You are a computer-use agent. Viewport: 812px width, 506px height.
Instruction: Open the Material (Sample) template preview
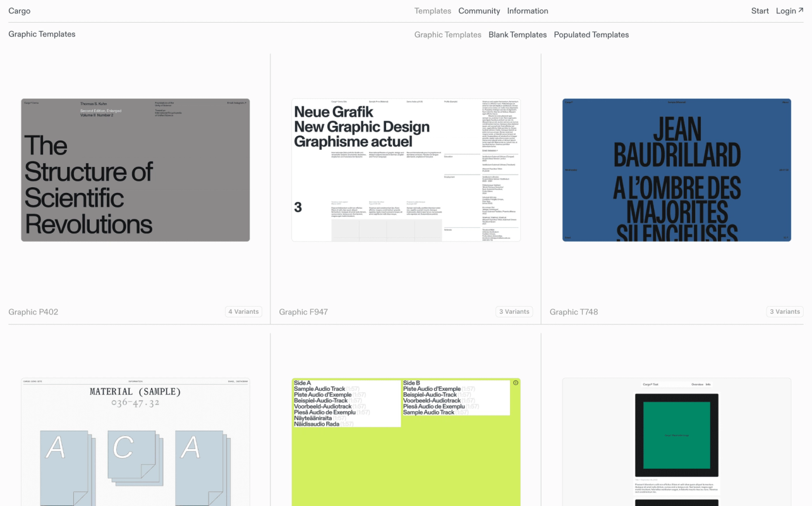[135, 442]
